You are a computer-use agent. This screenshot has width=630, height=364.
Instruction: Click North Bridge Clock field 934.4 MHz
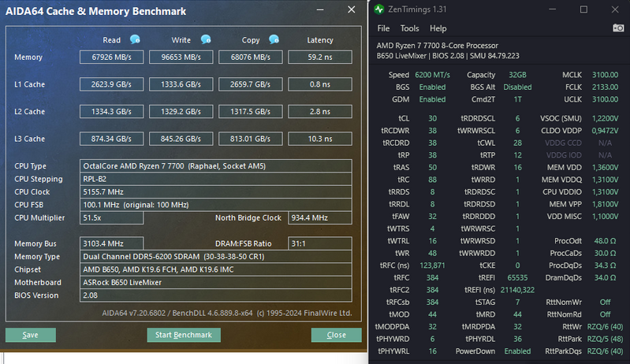(320, 218)
